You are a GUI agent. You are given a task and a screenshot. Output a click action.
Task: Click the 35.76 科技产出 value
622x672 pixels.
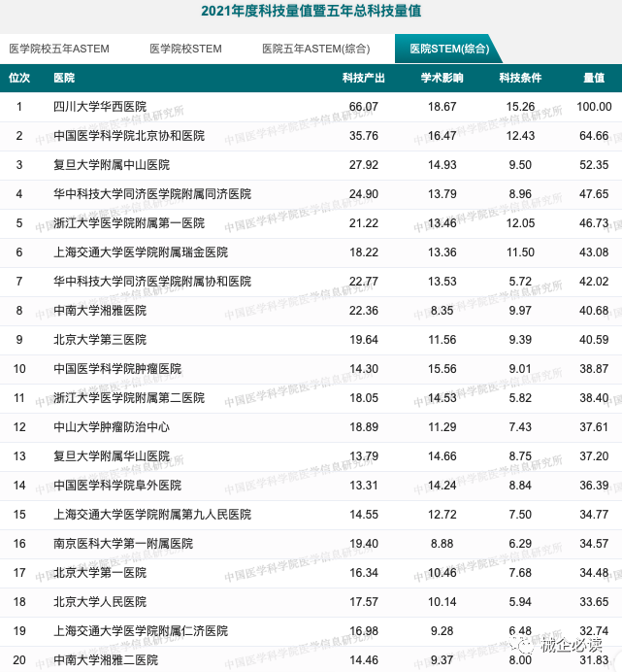(x=364, y=135)
